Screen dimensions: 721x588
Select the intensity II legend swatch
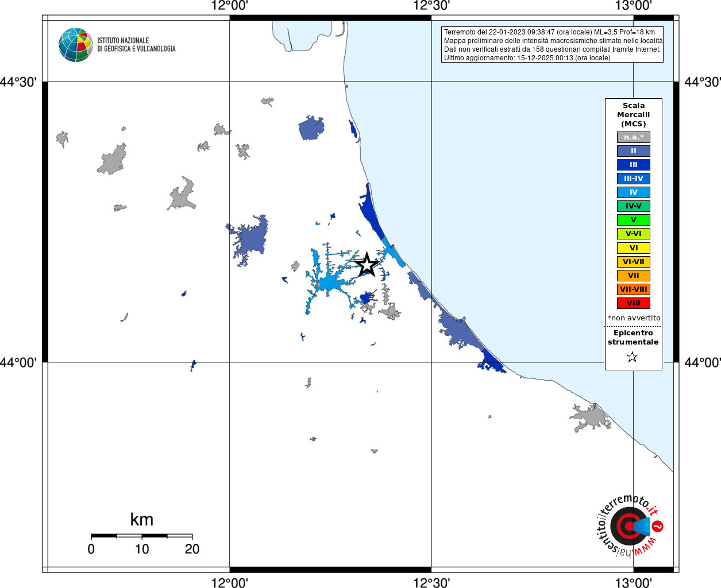634,151
